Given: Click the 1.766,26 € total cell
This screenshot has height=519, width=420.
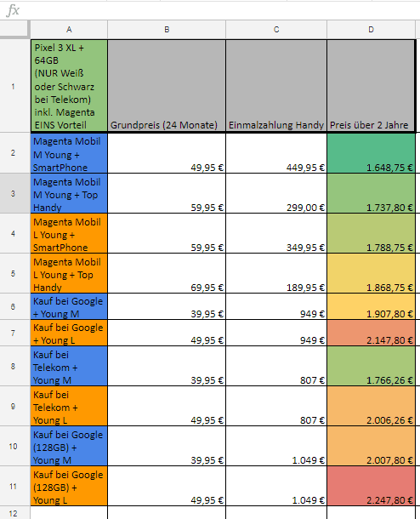Looking at the screenshot, I should 371,366.
